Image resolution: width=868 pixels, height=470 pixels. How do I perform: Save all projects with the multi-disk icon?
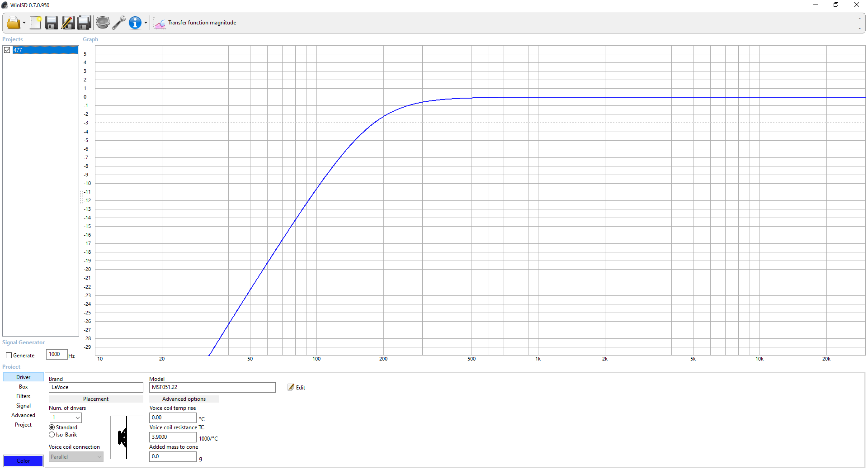84,23
